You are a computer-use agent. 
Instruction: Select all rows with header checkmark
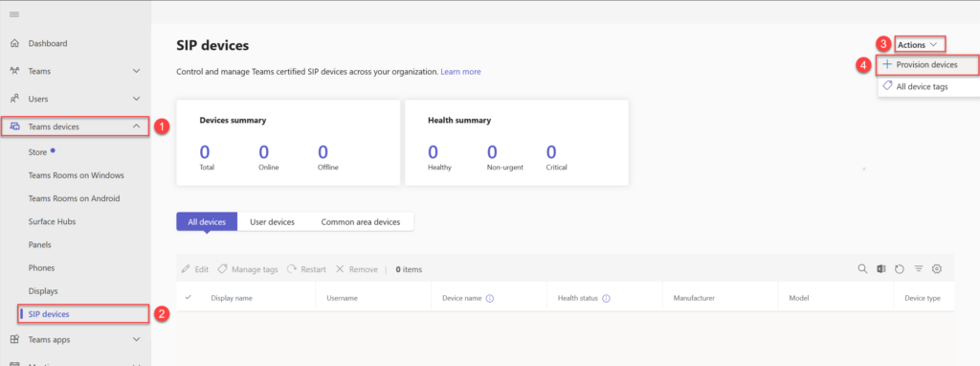189,298
